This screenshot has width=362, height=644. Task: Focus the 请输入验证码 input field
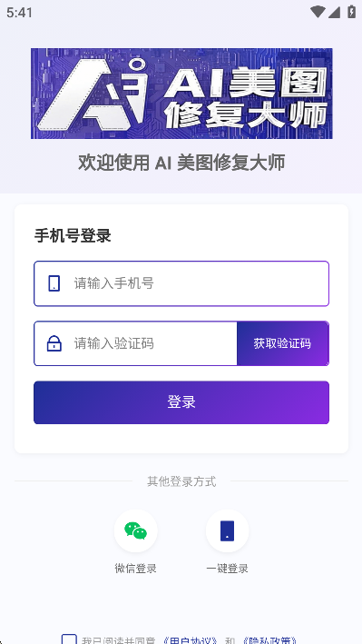[135, 343]
